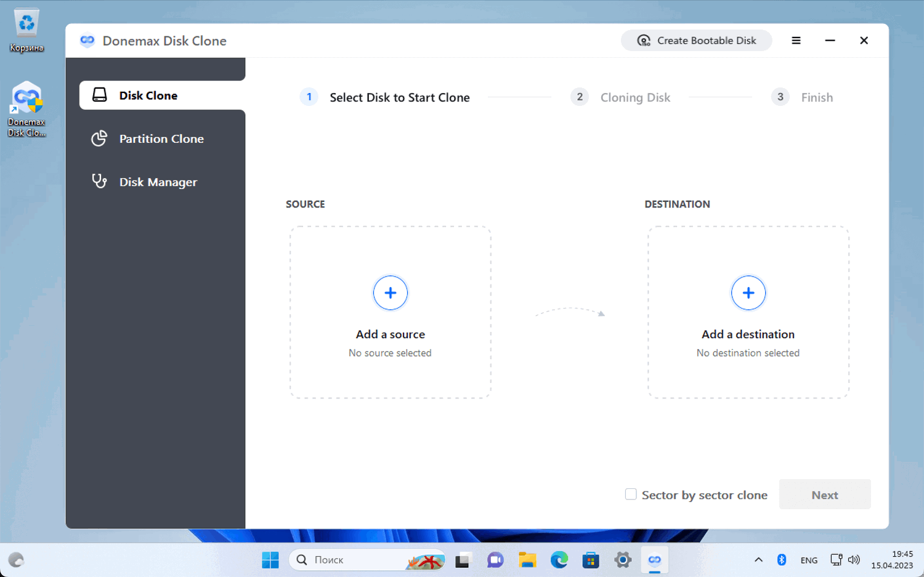Click the plus icon to add a source
This screenshot has height=577, width=924.
pyautogui.click(x=391, y=293)
